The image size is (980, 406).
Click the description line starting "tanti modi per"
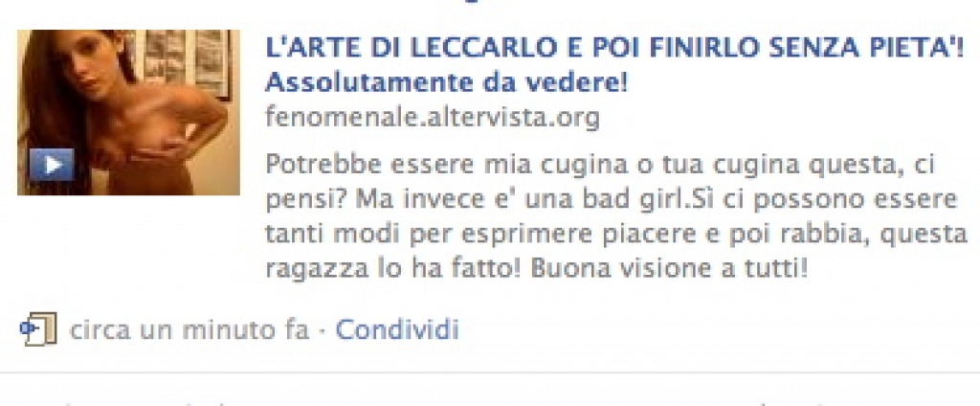pyautogui.click(x=616, y=235)
